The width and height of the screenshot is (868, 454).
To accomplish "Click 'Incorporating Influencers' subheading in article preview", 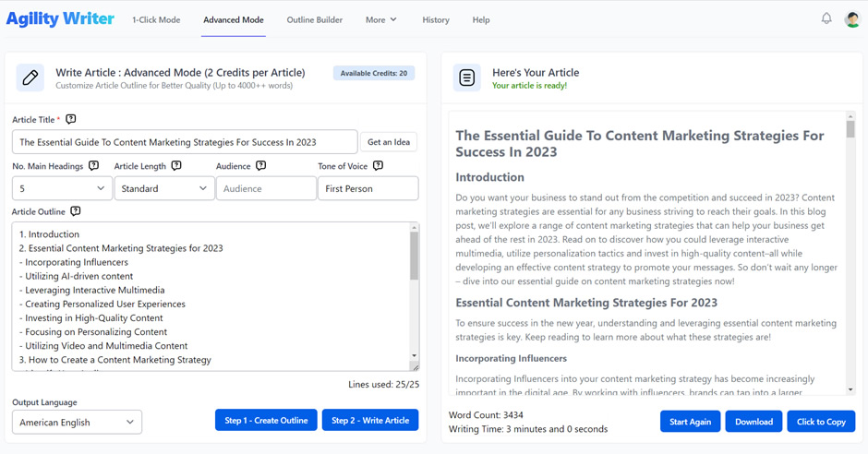I will click(x=511, y=358).
